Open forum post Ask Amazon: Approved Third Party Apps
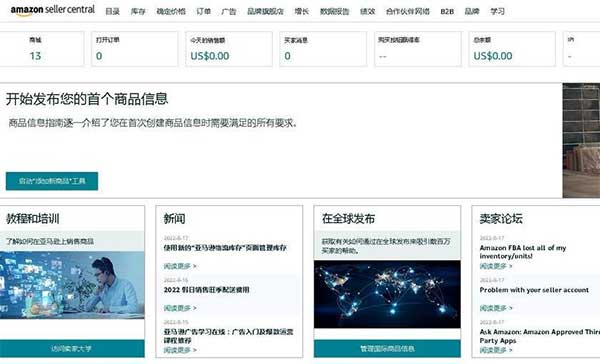This screenshot has width=600, height=364. pyautogui.click(x=540, y=336)
